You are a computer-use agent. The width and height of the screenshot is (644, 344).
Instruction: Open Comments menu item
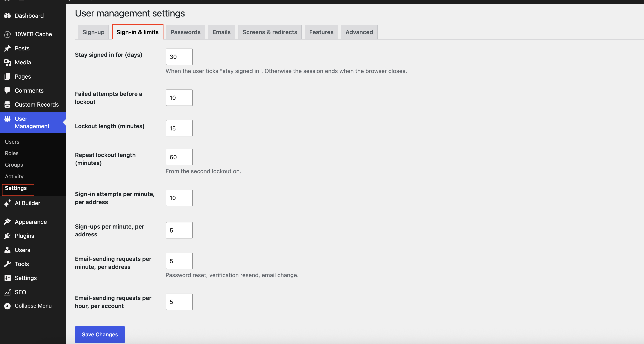coord(33,91)
